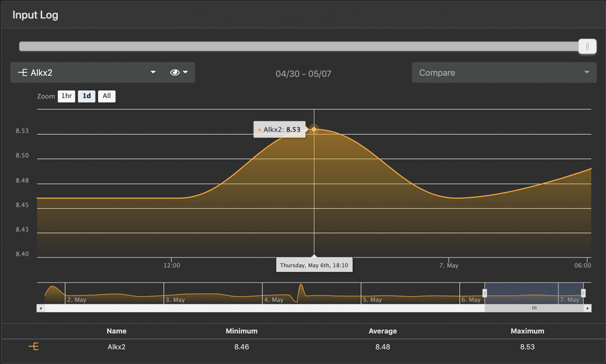Image resolution: width=606 pixels, height=364 pixels.
Task: Click the navigator left range handle
Action: coord(485,293)
